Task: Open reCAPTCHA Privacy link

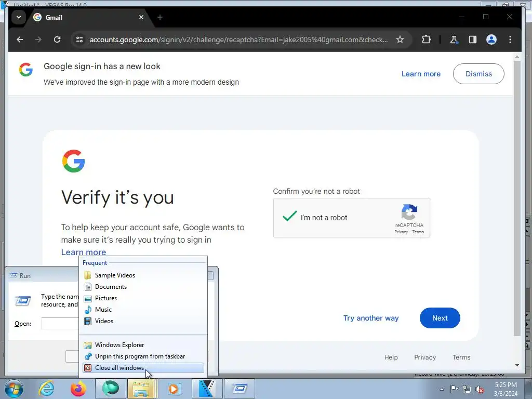Action: pos(401,232)
